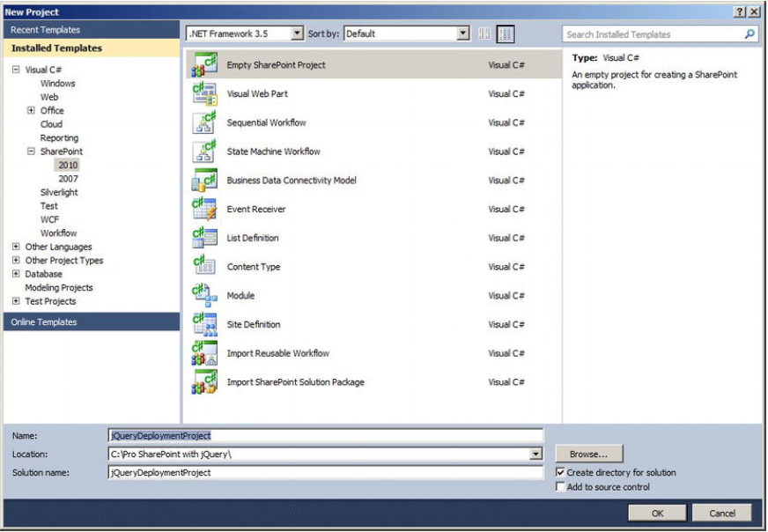The height and width of the screenshot is (532, 768).
Task: Toggle Create directory for solution checkbox
Action: (560, 473)
